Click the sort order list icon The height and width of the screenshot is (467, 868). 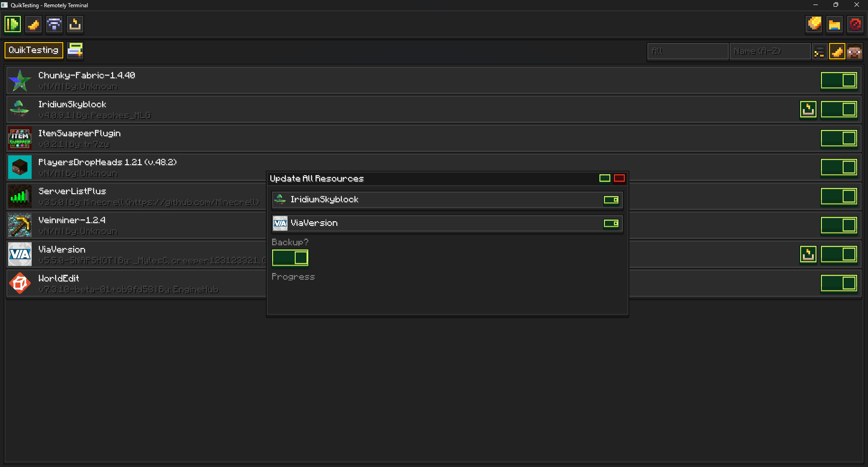coord(819,52)
